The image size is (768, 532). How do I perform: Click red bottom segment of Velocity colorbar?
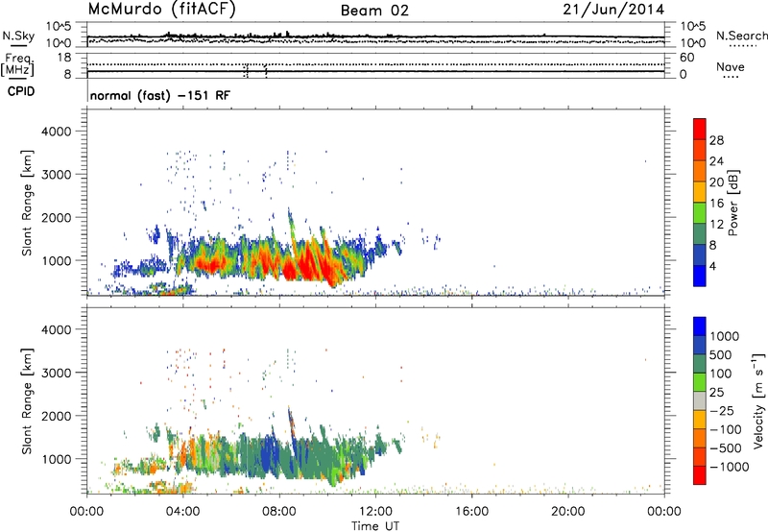(700, 475)
